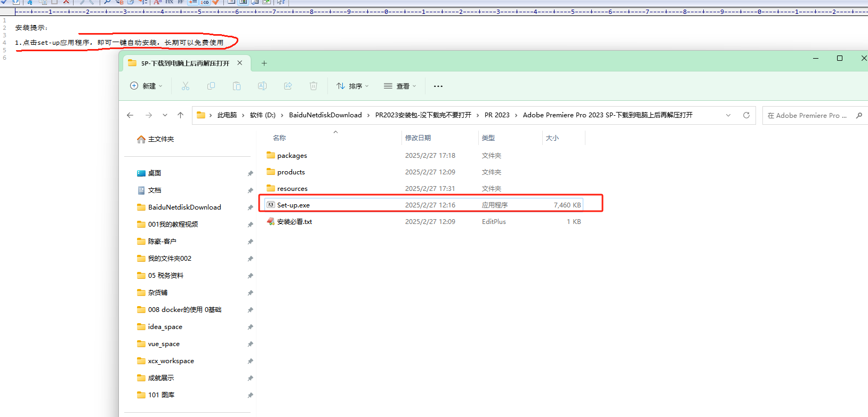The image size is (868, 417).
Task: Open 主文件夹 in the navigation pane
Action: (x=161, y=139)
